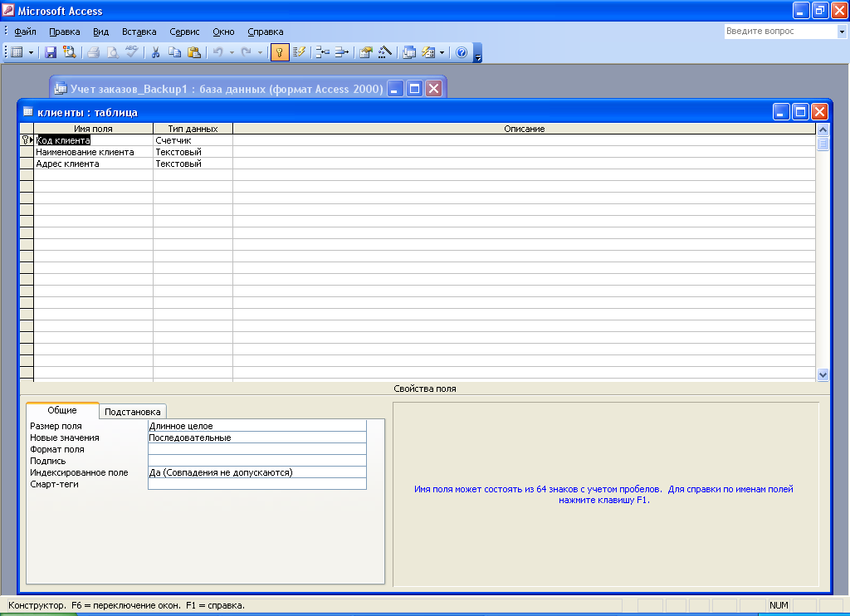Click the key row selector for Код клиента
This screenshot has height=616, width=850.
pyautogui.click(x=27, y=140)
